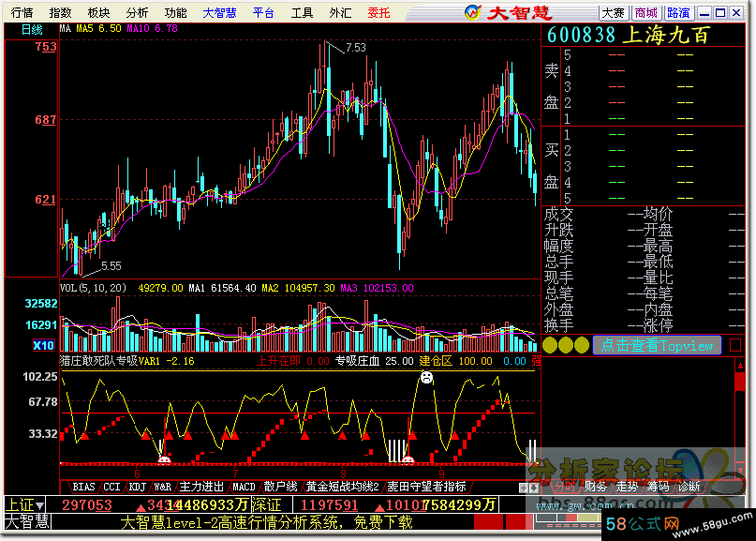
Task: Click the MA5 6.50 value
Action: click(x=99, y=28)
